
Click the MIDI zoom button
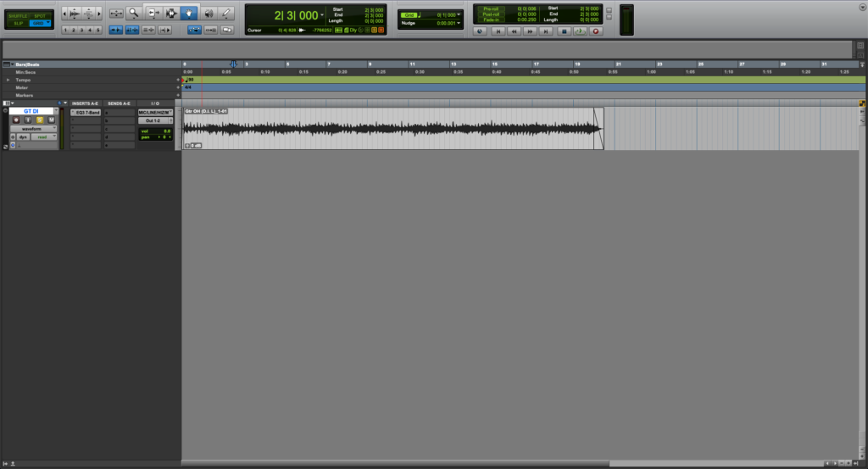pos(88,13)
